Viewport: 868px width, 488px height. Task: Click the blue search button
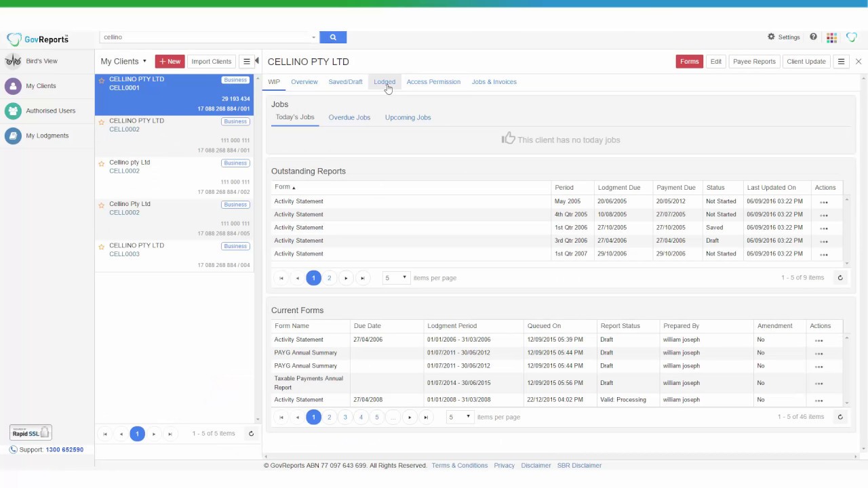[333, 37]
